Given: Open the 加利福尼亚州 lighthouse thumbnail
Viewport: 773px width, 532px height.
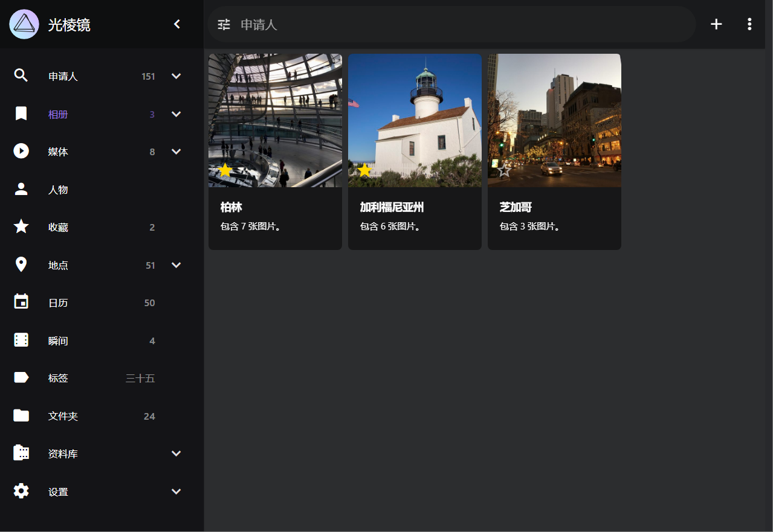Looking at the screenshot, I should (415, 120).
